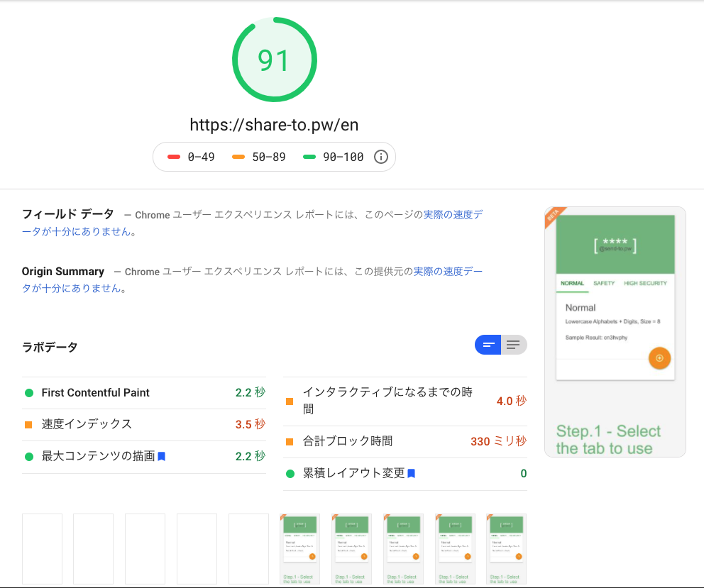Viewport: 704px width, 588px height.
Task: Click the circular 91 score gauge
Action: 274,59
